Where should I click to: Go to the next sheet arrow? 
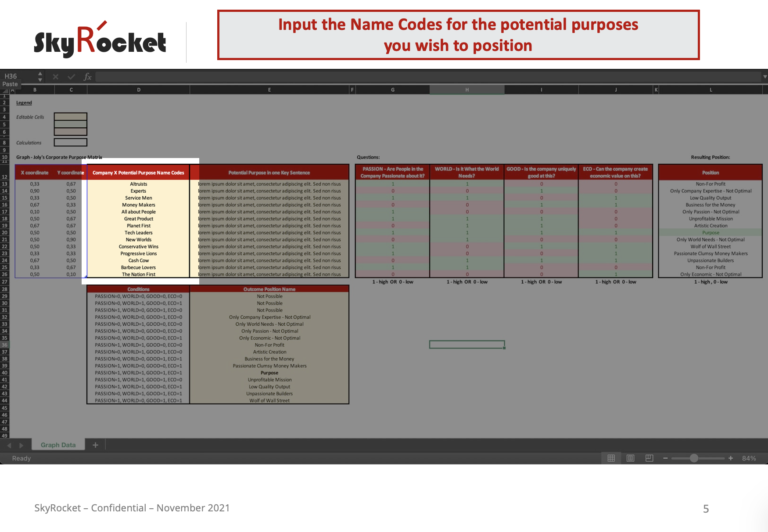pyautogui.click(x=21, y=446)
